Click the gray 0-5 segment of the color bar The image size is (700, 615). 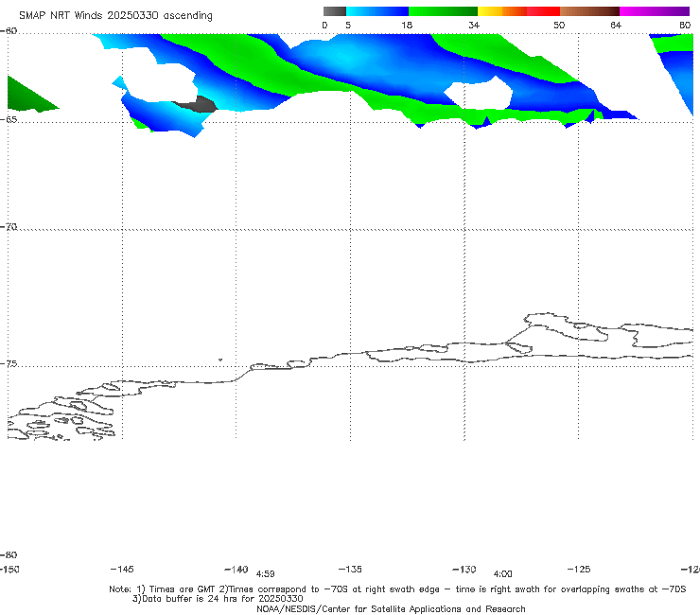pyautogui.click(x=335, y=11)
